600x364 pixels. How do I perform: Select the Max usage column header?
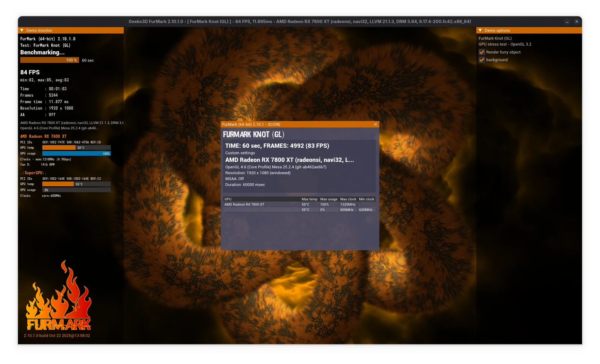(329, 199)
